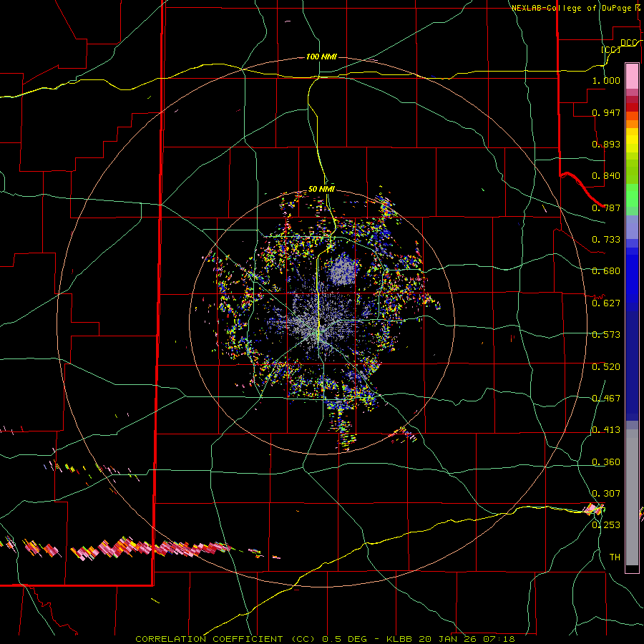
Task: Click the 0.520 color scale value
Action: tap(606, 367)
